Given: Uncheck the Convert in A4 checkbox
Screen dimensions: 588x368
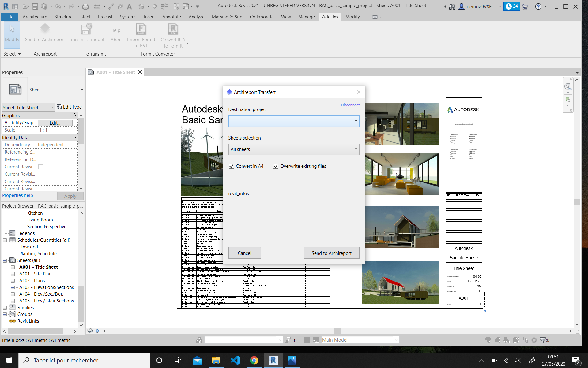Looking at the screenshot, I should tap(232, 166).
